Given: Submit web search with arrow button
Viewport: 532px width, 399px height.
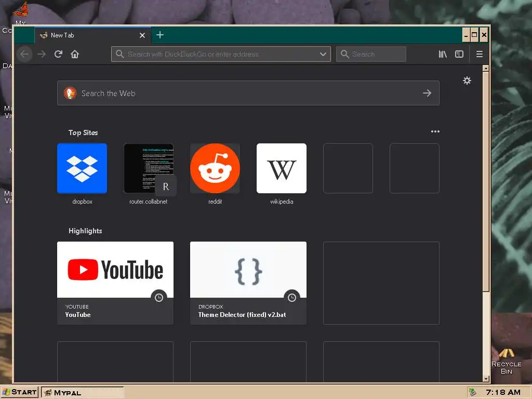Looking at the screenshot, I should [427, 93].
